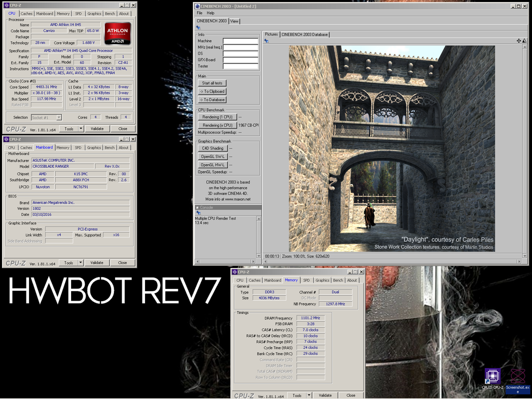The height and width of the screenshot is (399, 532).
Task: Open the Caches tab in the top CPU-Z window
Action: 27,14
